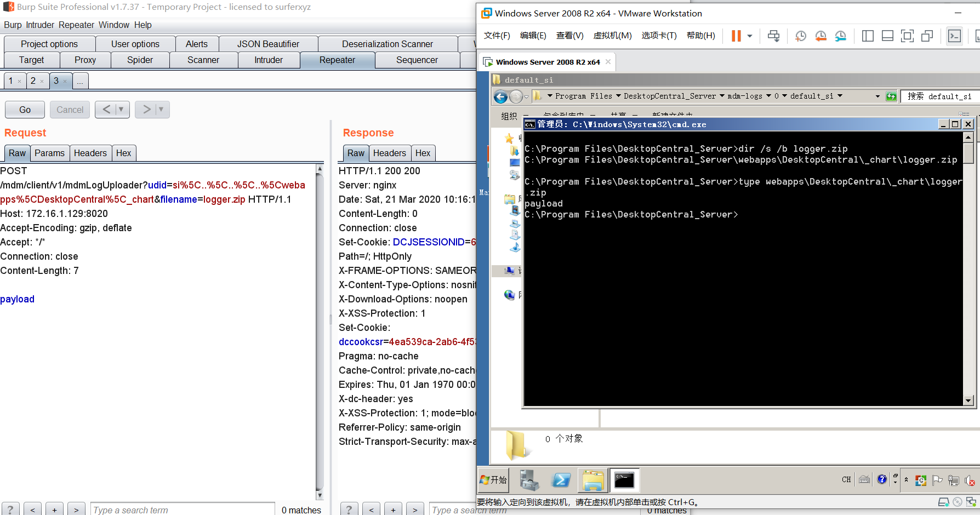Go forward in the guest Explorer window
The height and width of the screenshot is (515, 980).
click(x=516, y=97)
